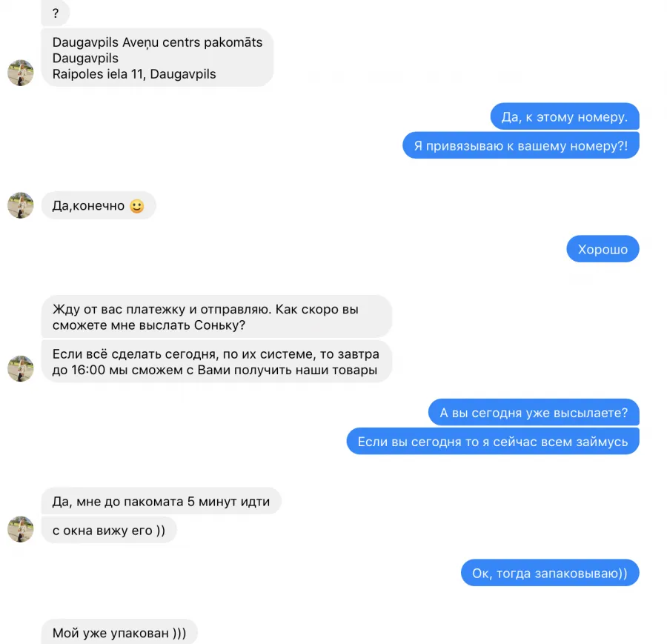Viewport: 667px width, 644px height.
Task: Click the 'Ок, тогда запаковываю))' message
Action: [550, 573]
